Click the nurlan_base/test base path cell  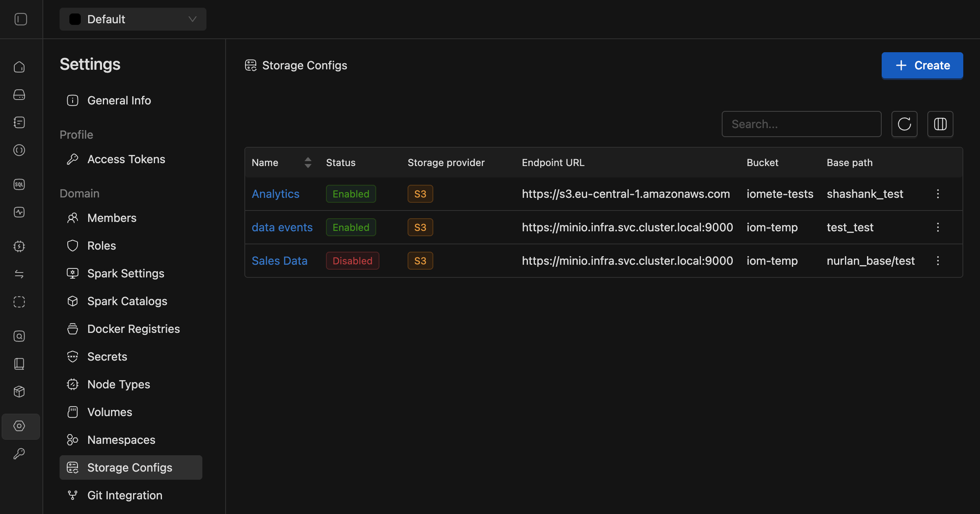tap(871, 261)
